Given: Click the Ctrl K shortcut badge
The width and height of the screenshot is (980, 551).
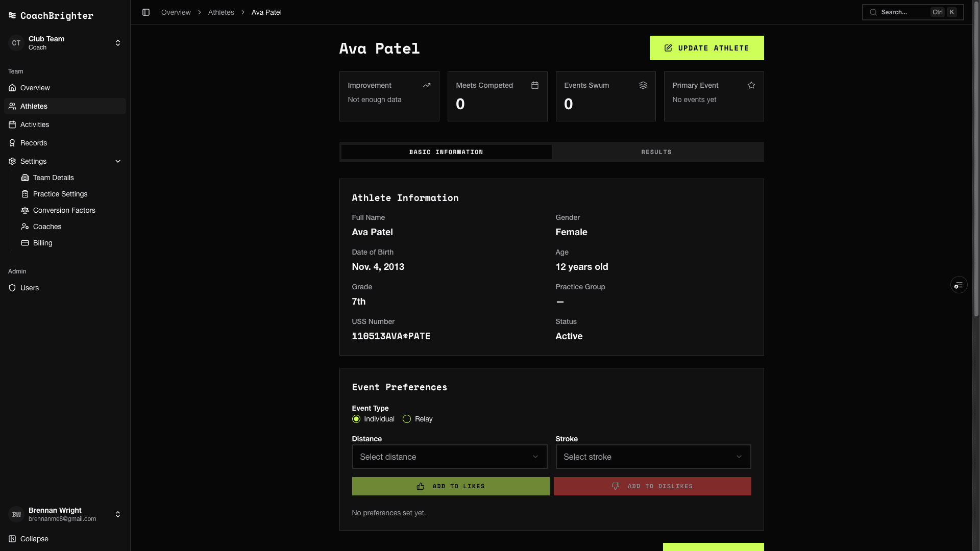Looking at the screenshot, I should (943, 12).
